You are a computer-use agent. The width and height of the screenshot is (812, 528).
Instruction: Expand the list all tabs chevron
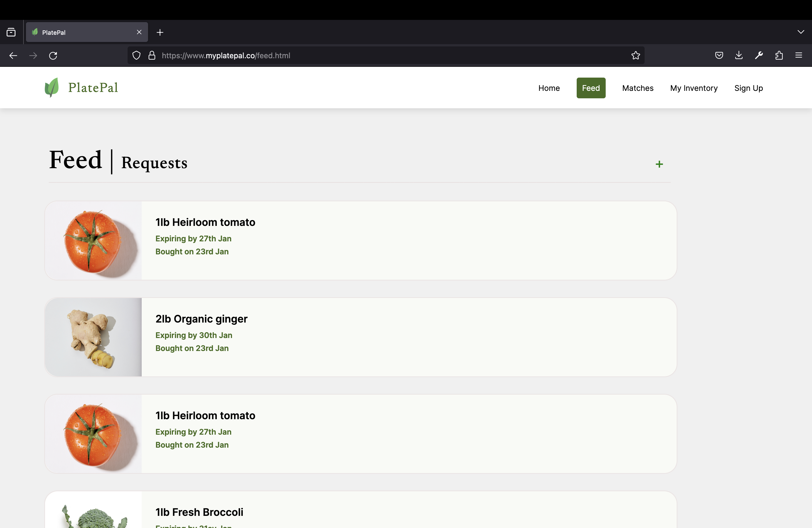point(801,32)
